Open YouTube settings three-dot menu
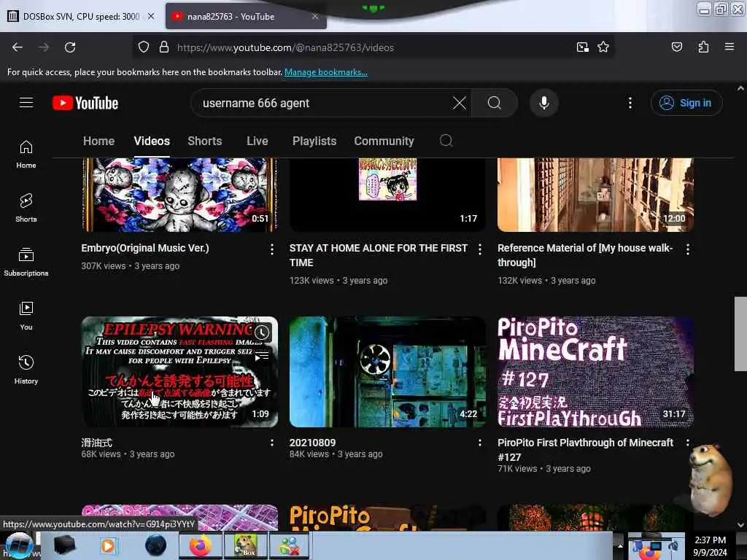Viewport: 747px width, 560px height. [630, 103]
